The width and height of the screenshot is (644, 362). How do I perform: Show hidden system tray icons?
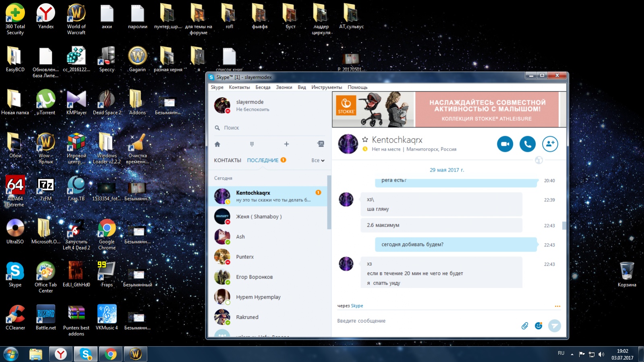coord(572,354)
